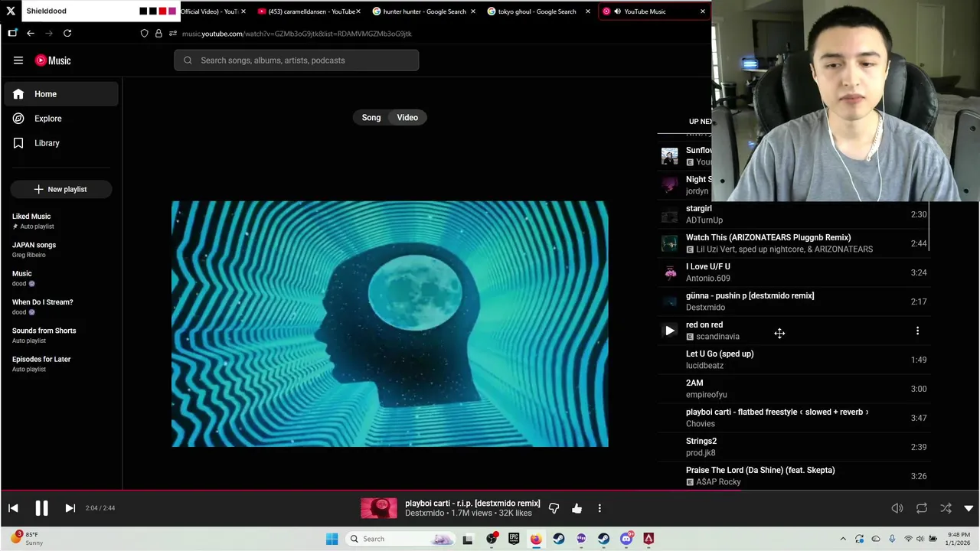
Task: Open the Windows Start menu
Action: [x=332, y=539]
